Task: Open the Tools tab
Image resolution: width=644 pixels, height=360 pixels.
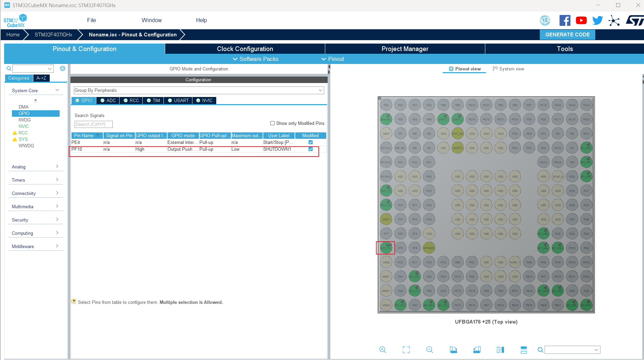Action: pyautogui.click(x=565, y=49)
